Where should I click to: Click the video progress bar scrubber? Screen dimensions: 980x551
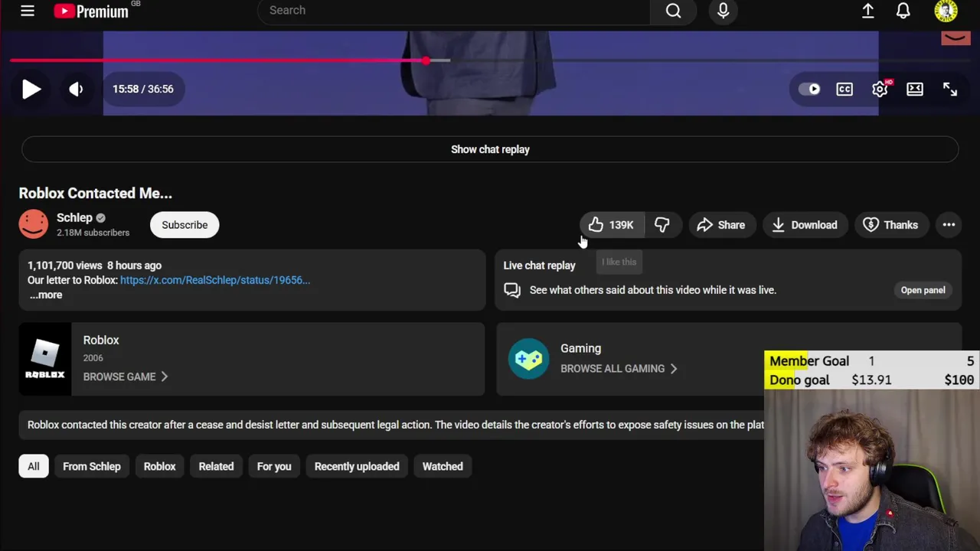426,60
